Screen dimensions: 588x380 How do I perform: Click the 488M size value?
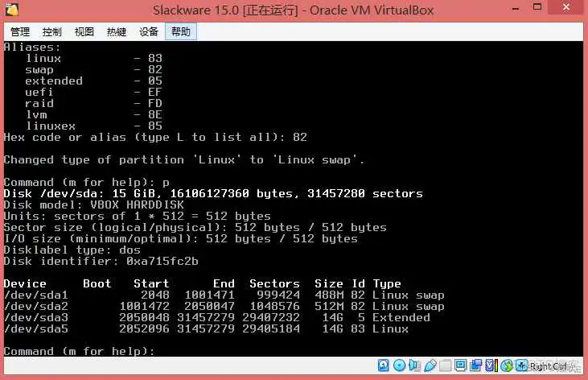point(329,295)
